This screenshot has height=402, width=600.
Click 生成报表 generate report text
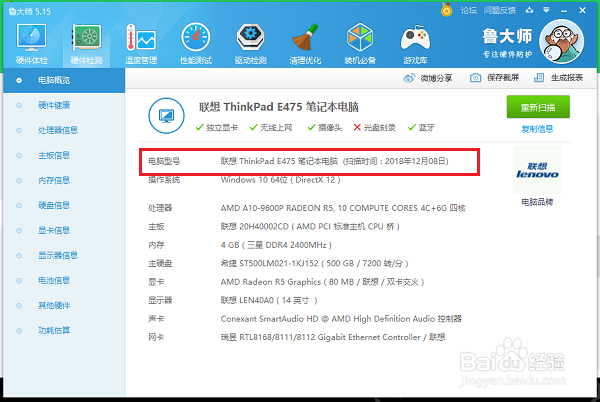tap(567, 78)
